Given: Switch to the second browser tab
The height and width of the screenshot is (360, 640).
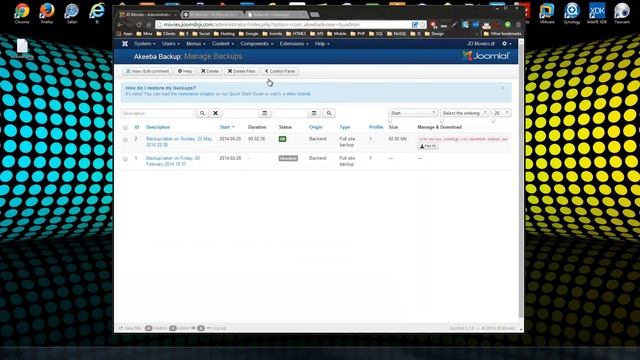Looking at the screenshot, I should [212, 15].
